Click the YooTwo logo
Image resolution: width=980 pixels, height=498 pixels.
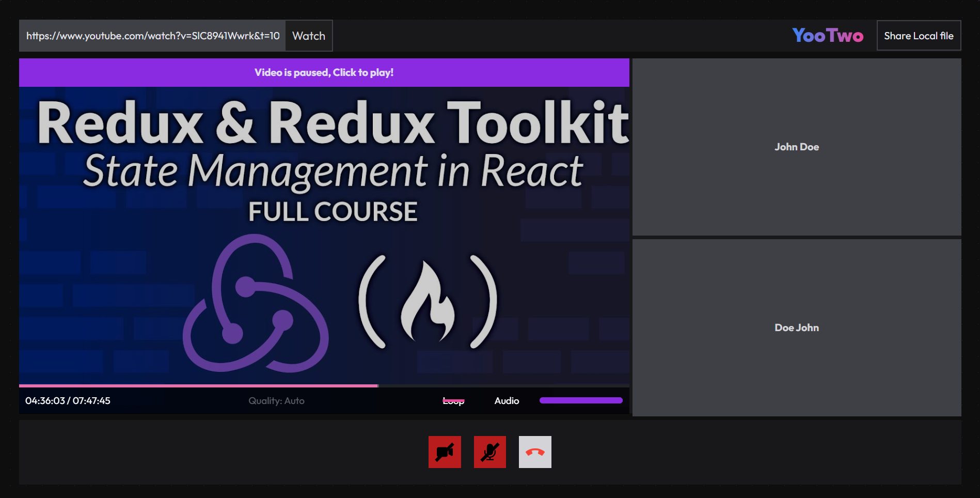tap(828, 36)
